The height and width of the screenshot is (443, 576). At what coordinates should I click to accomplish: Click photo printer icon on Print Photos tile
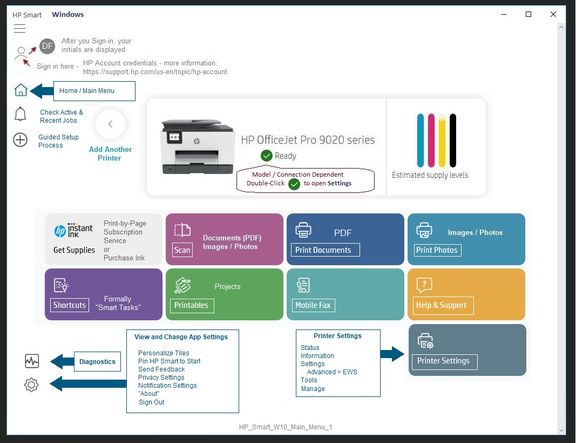[x=424, y=230]
